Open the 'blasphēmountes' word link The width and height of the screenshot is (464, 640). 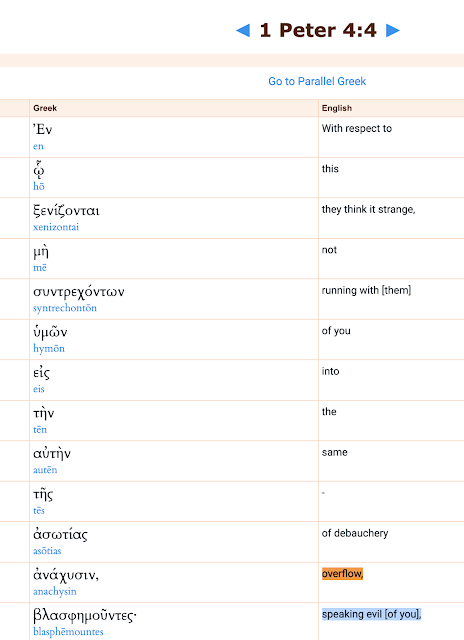pos(68,631)
